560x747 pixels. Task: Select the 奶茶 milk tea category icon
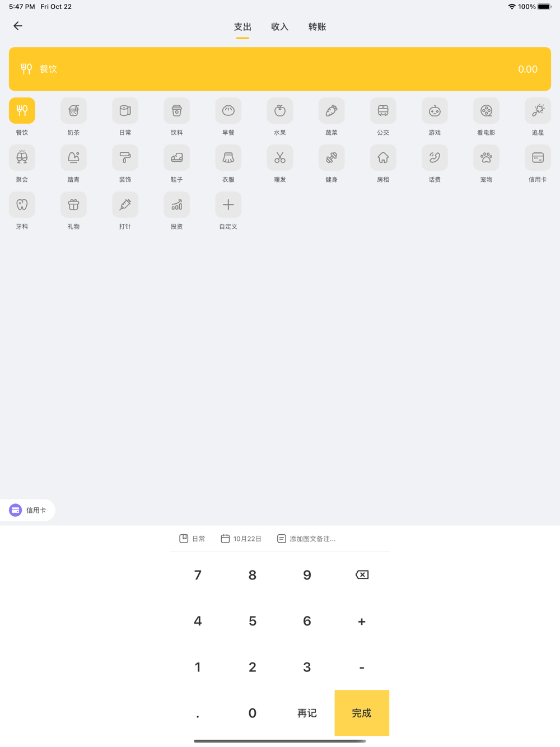[x=73, y=111]
